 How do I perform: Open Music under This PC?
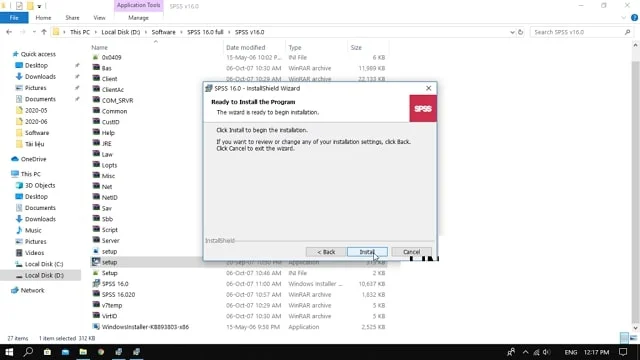click(33, 230)
